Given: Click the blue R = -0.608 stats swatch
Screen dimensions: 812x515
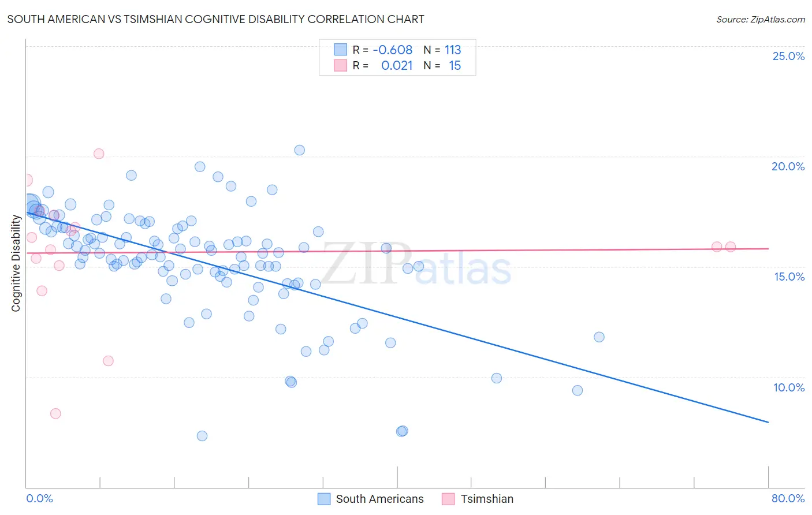Looking at the screenshot, I should tap(341, 50).
